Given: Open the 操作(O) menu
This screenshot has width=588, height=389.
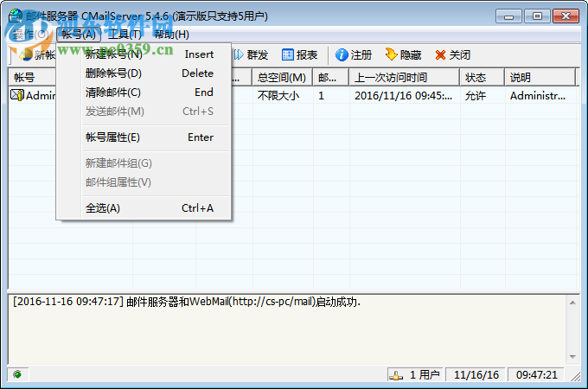Looking at the screenshot, I should tap(31, 35).
